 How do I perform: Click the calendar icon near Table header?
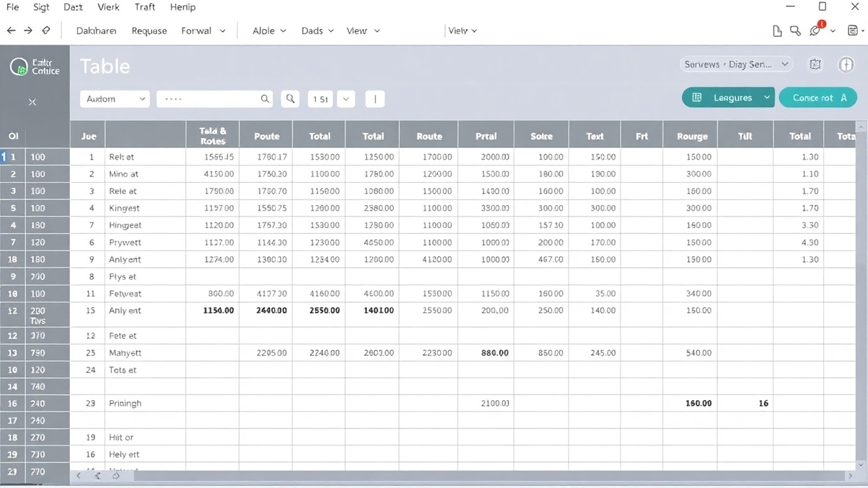815,65
